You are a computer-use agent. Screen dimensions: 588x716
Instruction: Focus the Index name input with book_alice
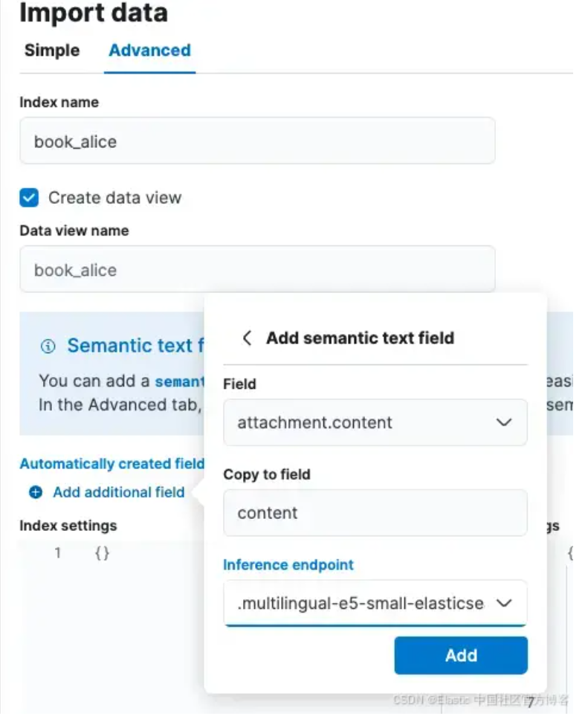coord(256,141)
